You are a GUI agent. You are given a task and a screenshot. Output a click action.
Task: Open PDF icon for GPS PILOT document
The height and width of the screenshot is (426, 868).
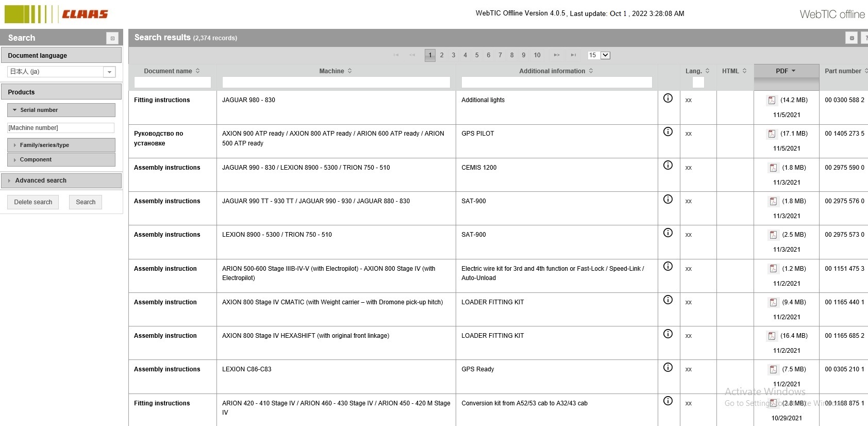(772, 134)
